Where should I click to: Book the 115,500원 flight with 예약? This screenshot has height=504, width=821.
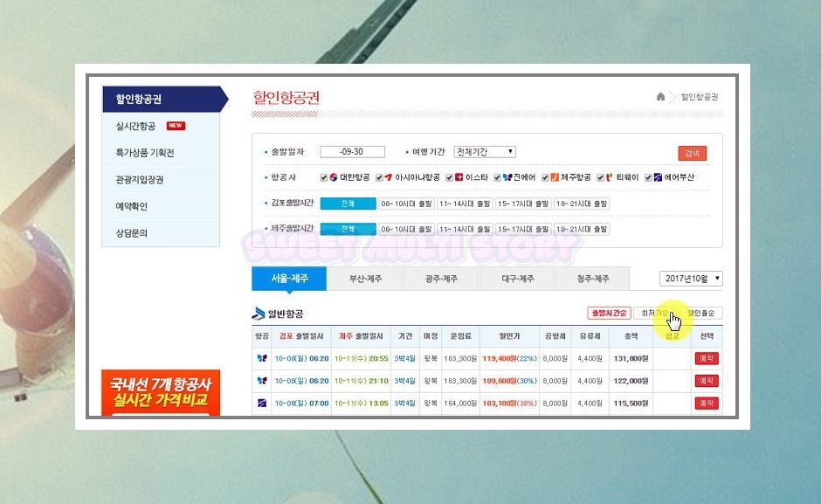707,404
